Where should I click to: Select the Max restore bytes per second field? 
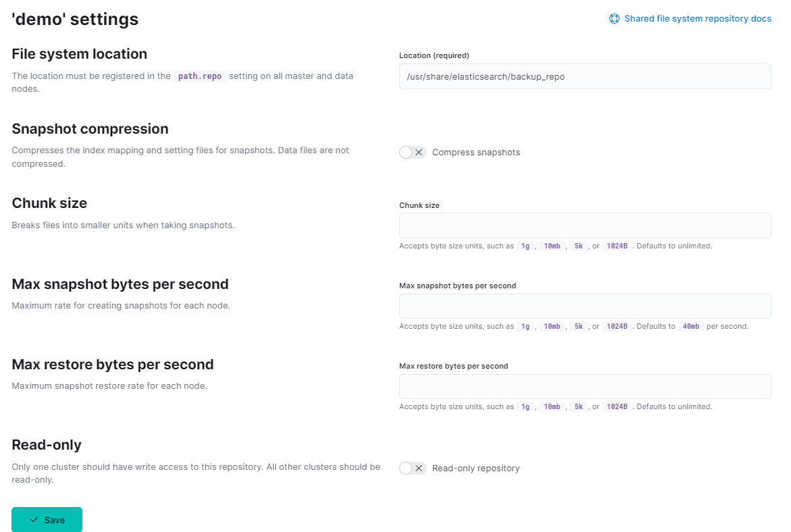click(584, 387)
